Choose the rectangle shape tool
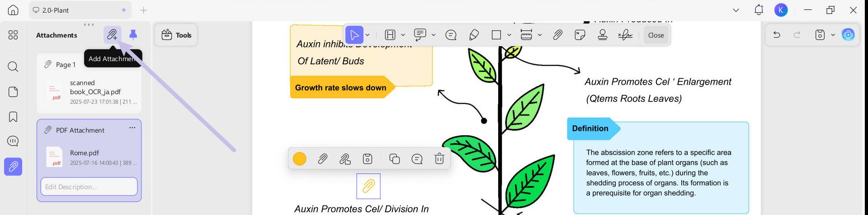868x215 pixels. tap(496, 35)
